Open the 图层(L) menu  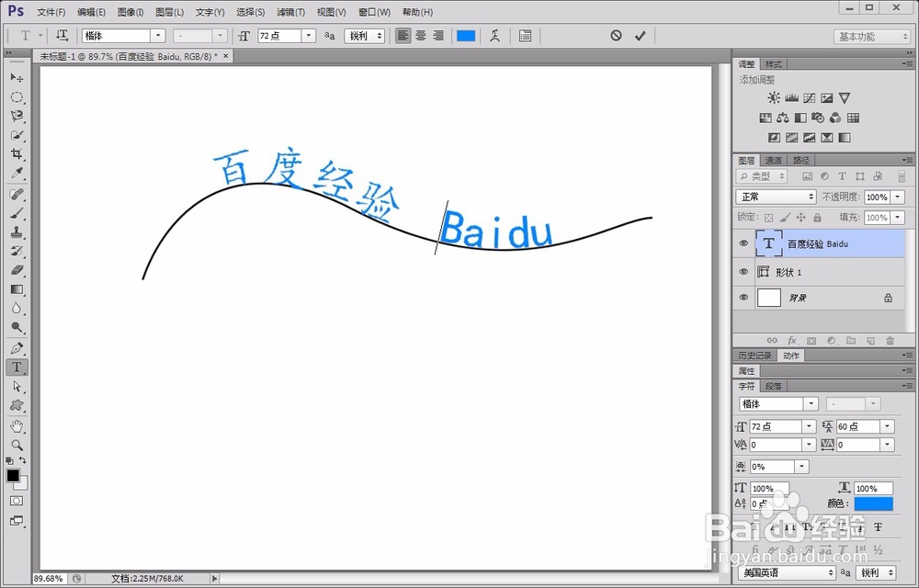[x=169, y=12]
